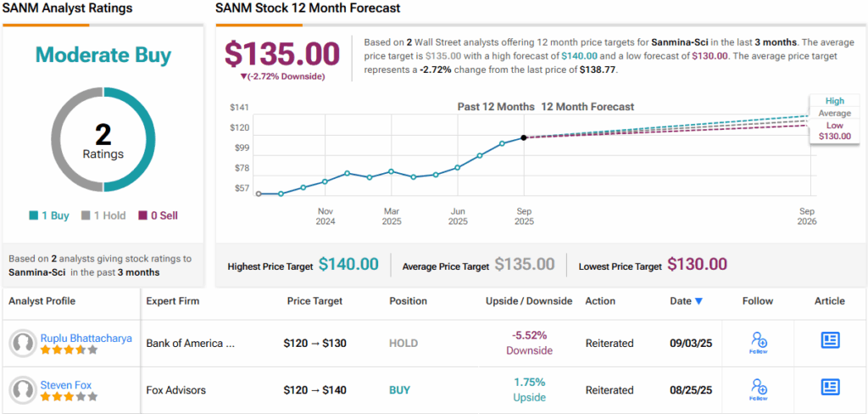Sort table by Date column arrow
Image resolution: width=868 pixels, height=414 pixels.
698,301
